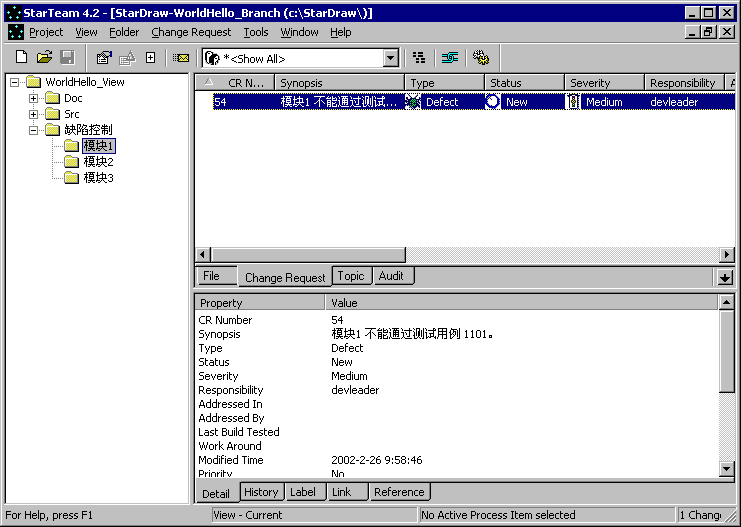Viewport: 741px width, 527px height.
Task: Click the hierarchy tree toolbar icon
Action: tap(419, 58)
